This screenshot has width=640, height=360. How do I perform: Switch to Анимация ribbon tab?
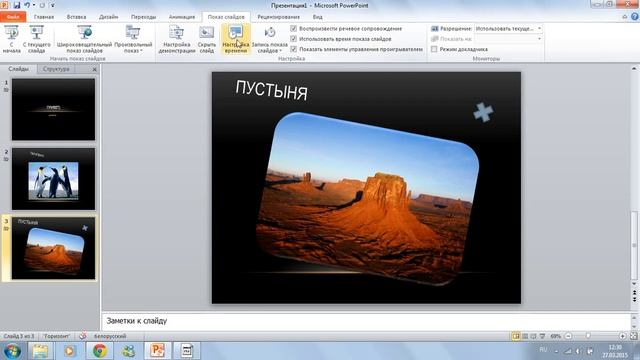point(182,17)
